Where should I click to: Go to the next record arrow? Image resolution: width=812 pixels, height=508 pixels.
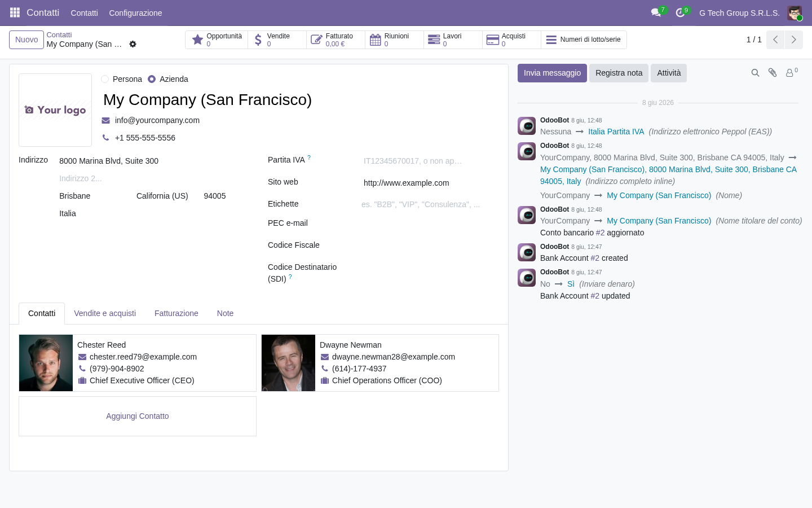793,40
